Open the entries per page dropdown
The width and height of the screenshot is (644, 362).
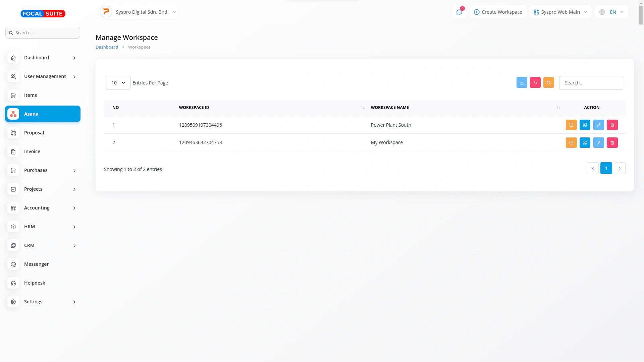click(118, 82)
